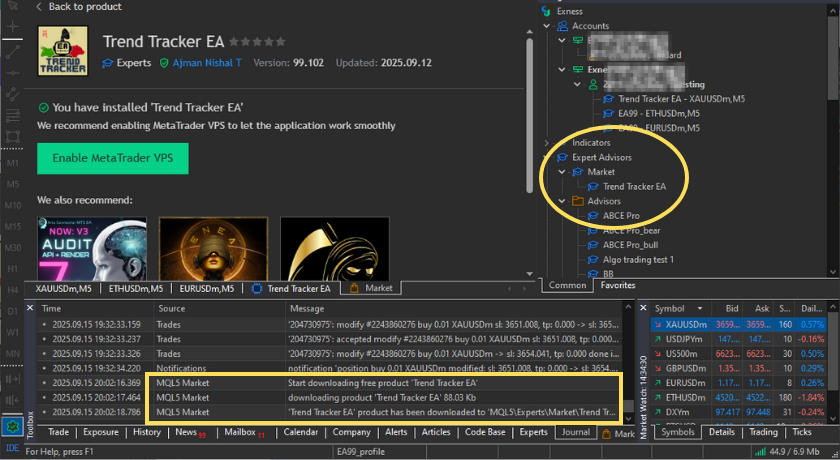Select the equidistant channel drawing tool
This screenshot has width=840, height=460.
pyautogui.click(x=13, y=94)
